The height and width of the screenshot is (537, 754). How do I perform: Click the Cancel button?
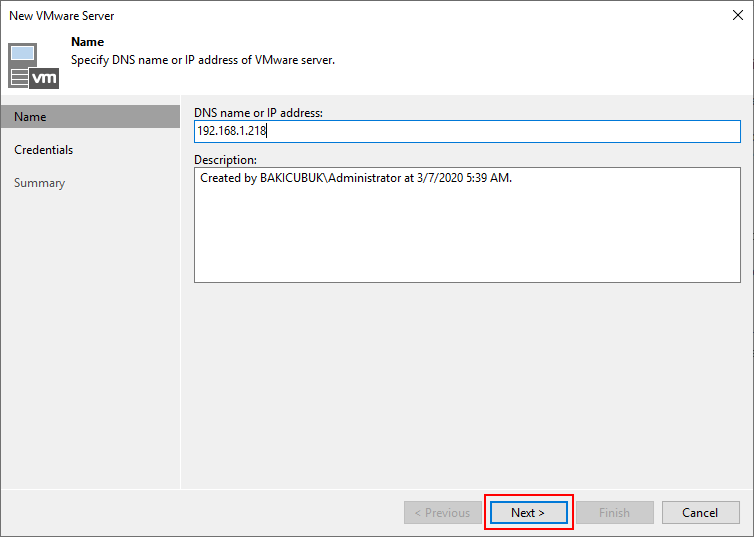click(x=700, y=512)
